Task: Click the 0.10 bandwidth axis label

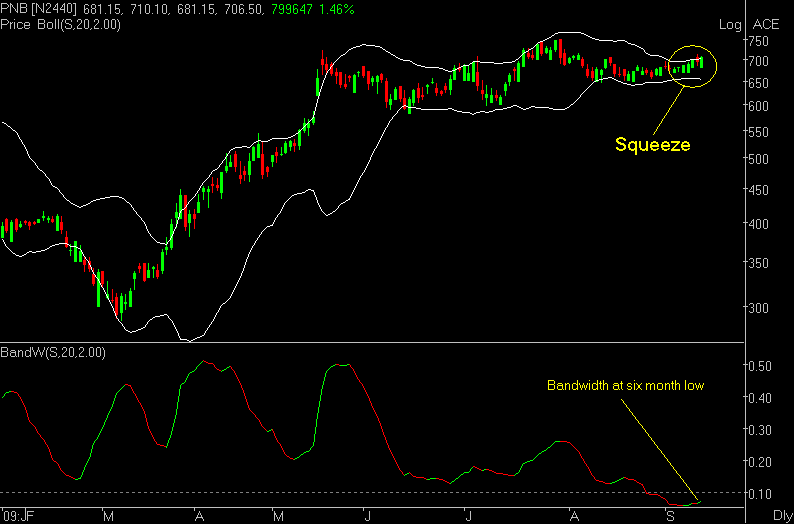Action: [x=760, y=493]
